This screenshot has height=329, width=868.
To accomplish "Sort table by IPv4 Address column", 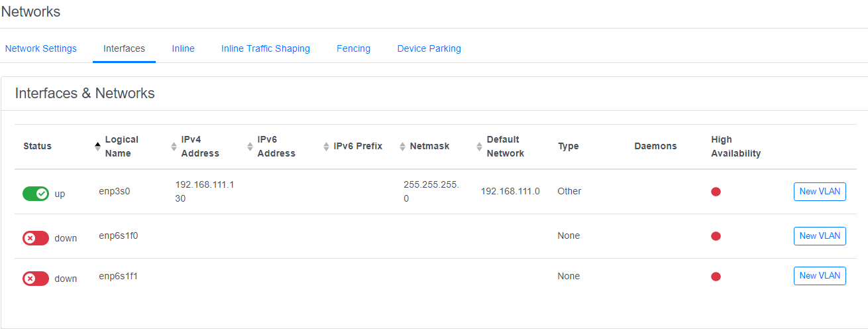I will pos(199,147).
